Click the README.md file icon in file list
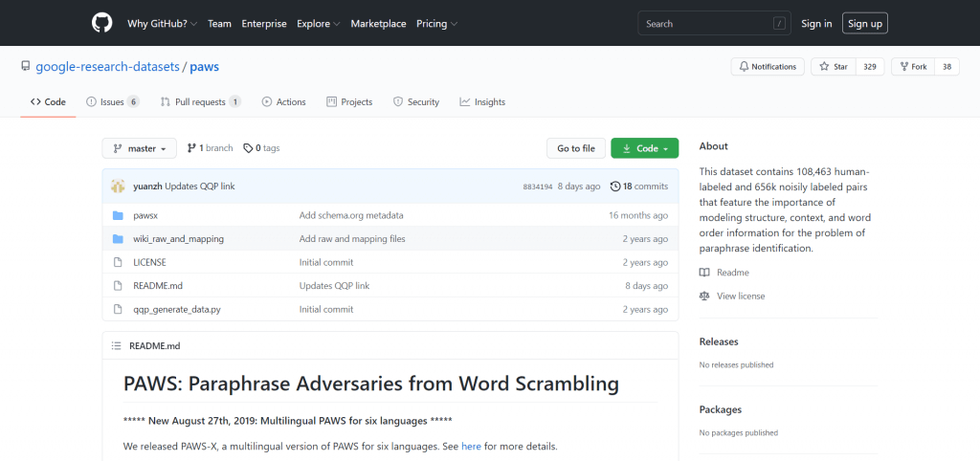This screenshot has width=980, height=461. coord(118,285)
